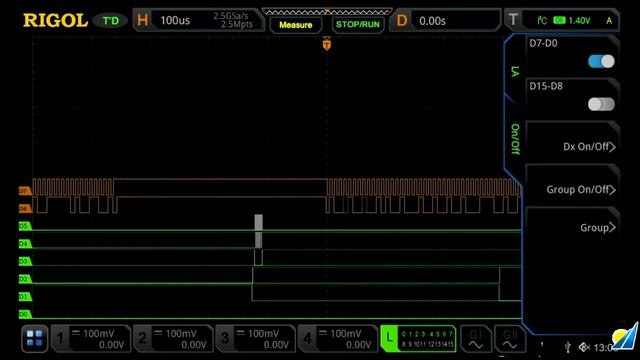Click the I2C trigger type indicator

(542, 20)
